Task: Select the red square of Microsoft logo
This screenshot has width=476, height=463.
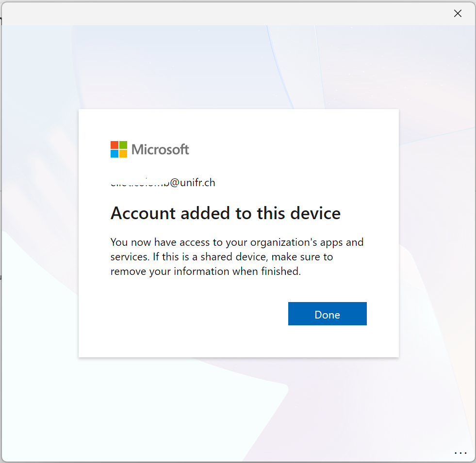Action: (x=115, y=145)
